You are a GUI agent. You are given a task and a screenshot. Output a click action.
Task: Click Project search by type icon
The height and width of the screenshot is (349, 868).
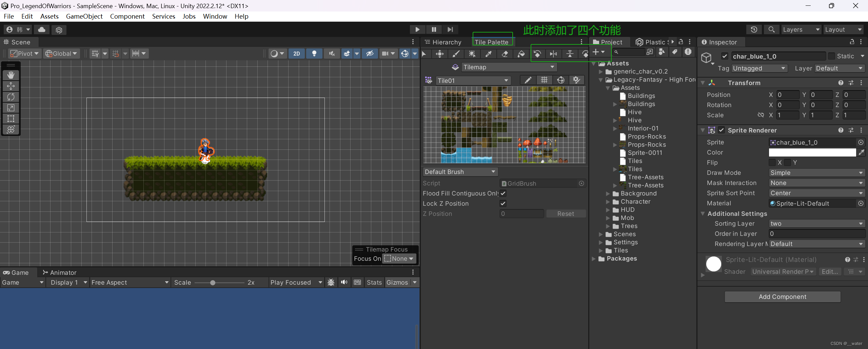[x=662, y=52]
